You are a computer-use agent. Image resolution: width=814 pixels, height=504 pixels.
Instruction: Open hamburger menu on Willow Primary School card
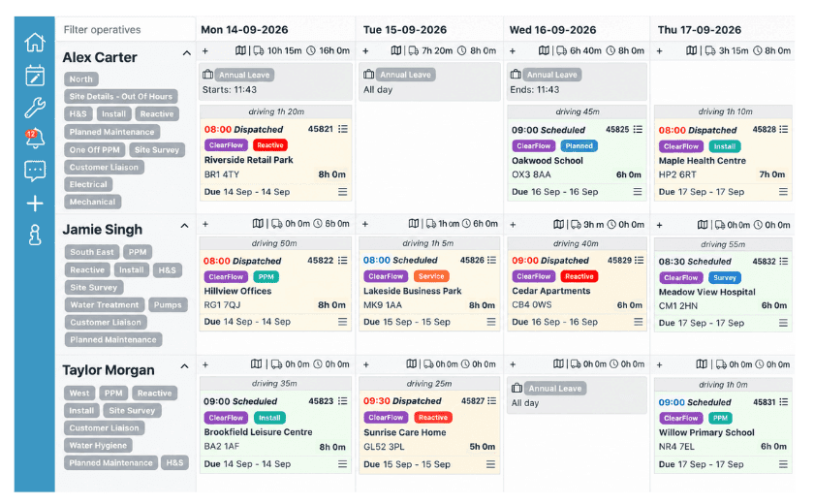pos(783,464)
